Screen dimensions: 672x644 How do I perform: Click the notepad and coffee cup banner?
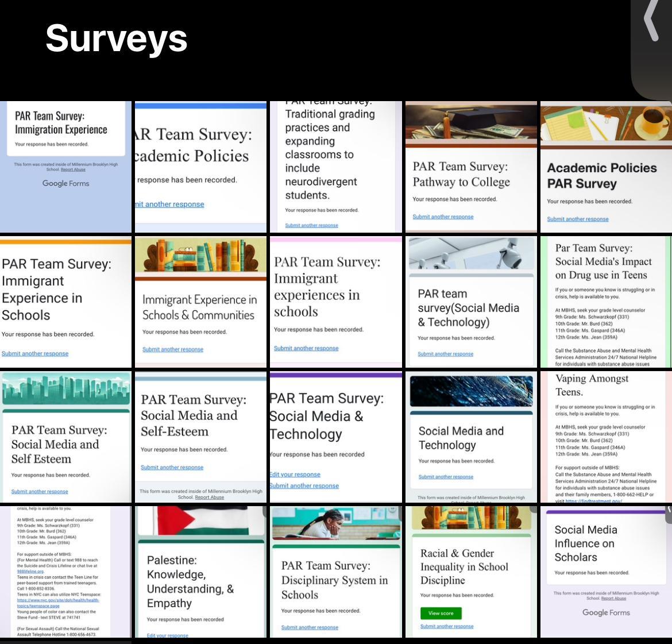(x=606, y=123)
